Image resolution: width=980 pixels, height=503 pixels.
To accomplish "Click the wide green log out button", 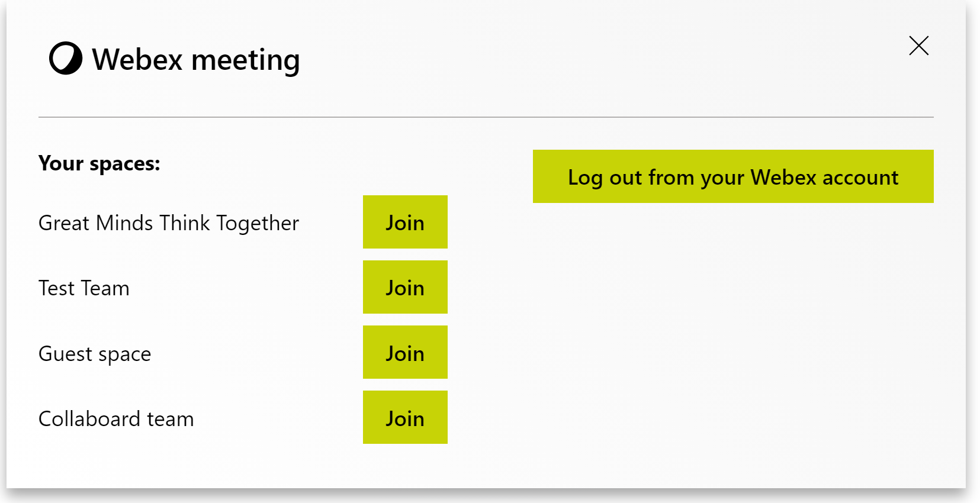I will tap(733, 176).
